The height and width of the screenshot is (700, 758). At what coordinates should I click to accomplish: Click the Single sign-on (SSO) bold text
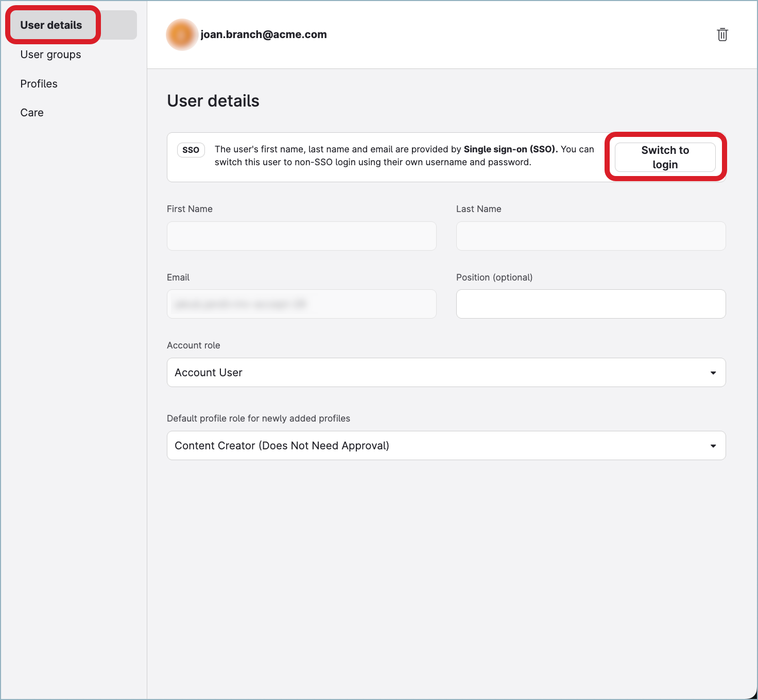click(x=511, y=149)
